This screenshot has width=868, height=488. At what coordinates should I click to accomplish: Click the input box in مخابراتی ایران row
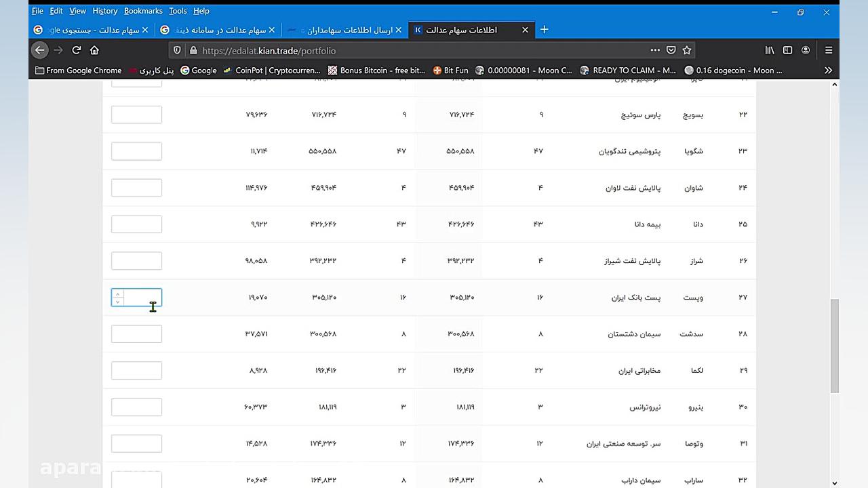(x=136, y=371)
